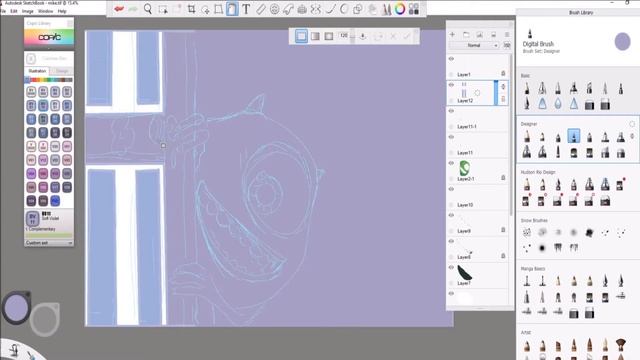Image resolution: width=640 pixels, height=360 pixels.
Task: Add a new layer group folder
Action: (x=466, y=35)
